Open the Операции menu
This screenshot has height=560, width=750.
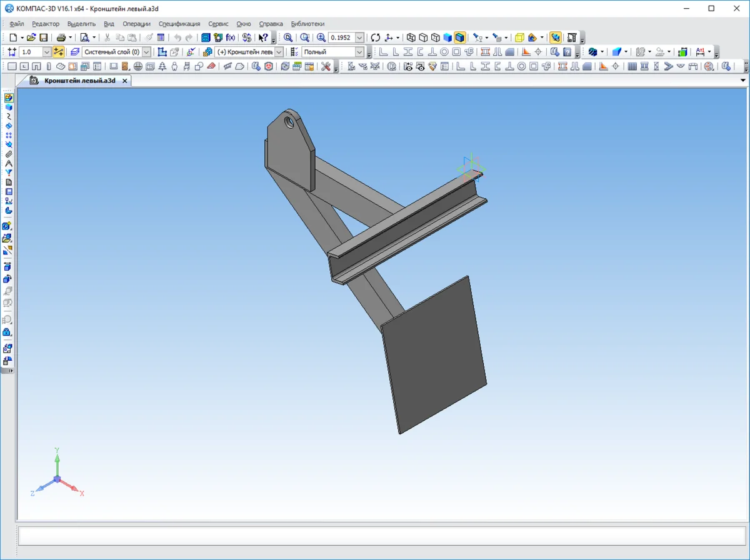pos(136,24)
